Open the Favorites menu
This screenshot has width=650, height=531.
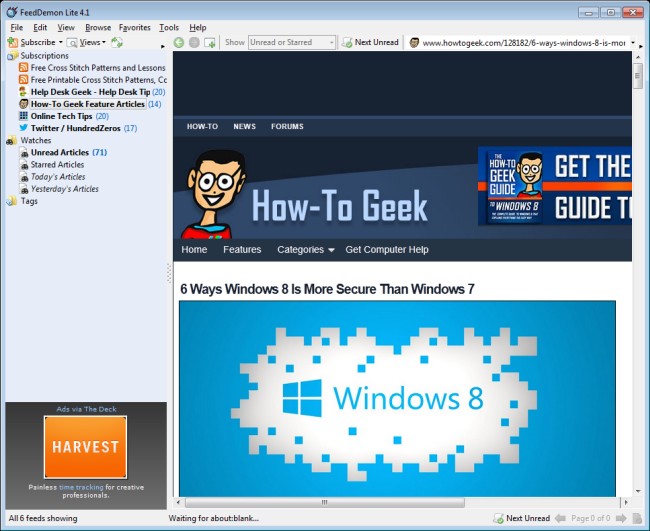[134, 27]
